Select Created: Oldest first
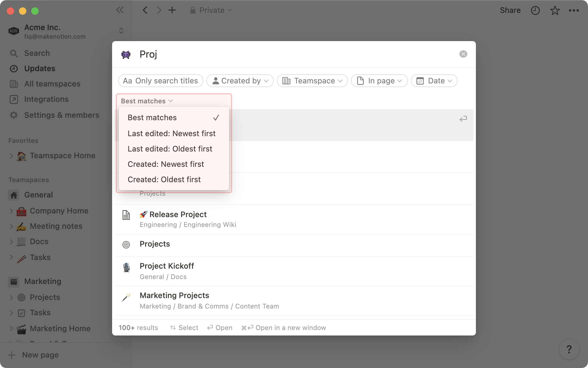This screenshot has width=588, height=368. [174, 179]
